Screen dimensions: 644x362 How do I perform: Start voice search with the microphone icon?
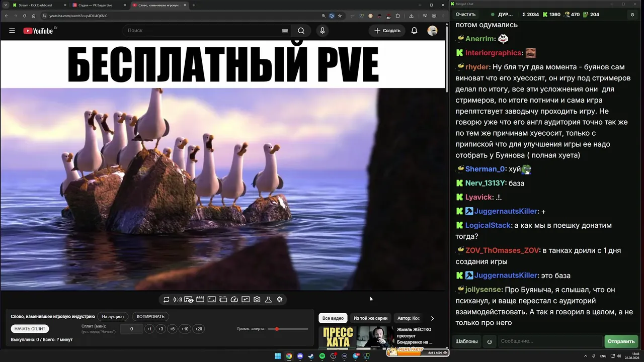click(x=323, y=31)
